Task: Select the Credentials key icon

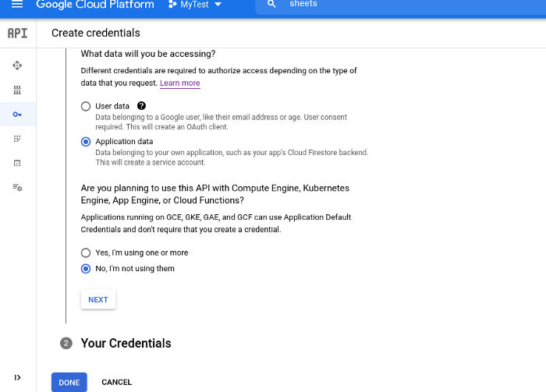Action: click(17, 115)
